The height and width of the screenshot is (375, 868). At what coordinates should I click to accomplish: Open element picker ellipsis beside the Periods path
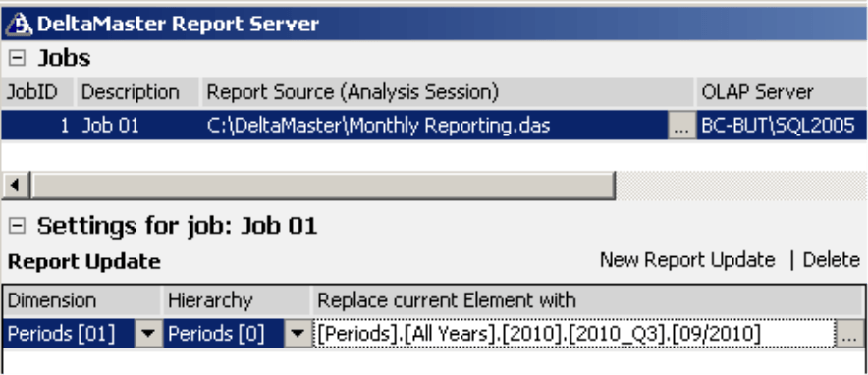848,334
